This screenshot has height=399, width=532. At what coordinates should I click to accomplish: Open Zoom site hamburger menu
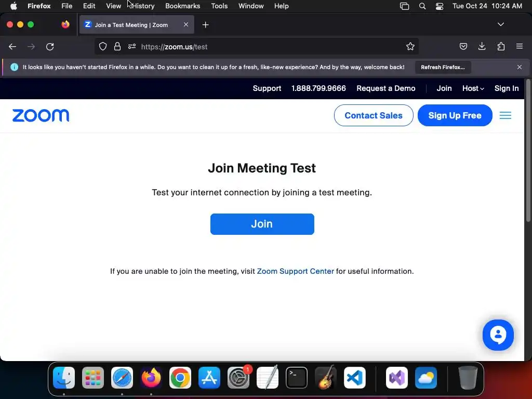click(x=505, y=116)
